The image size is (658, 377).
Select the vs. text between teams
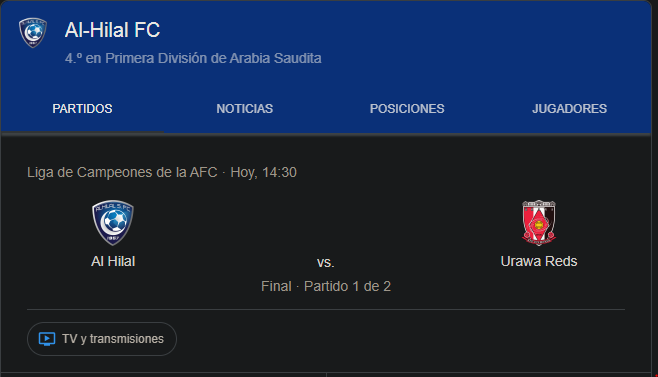(326, 262)
